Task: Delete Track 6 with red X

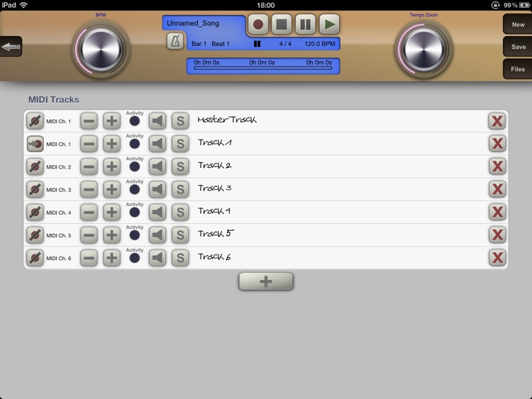Action: [x=497, y=258]
